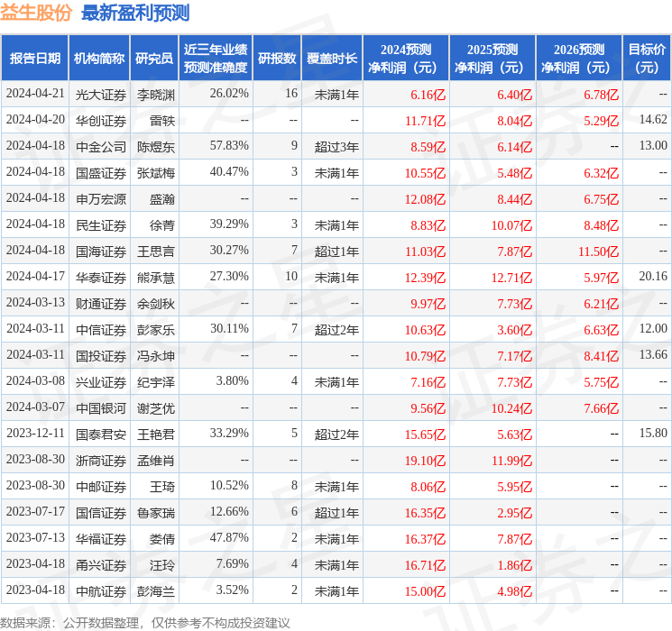672x631 pixels.
Task: Select the 国泰君安 institution cell
Action: (x=101, y=434)
